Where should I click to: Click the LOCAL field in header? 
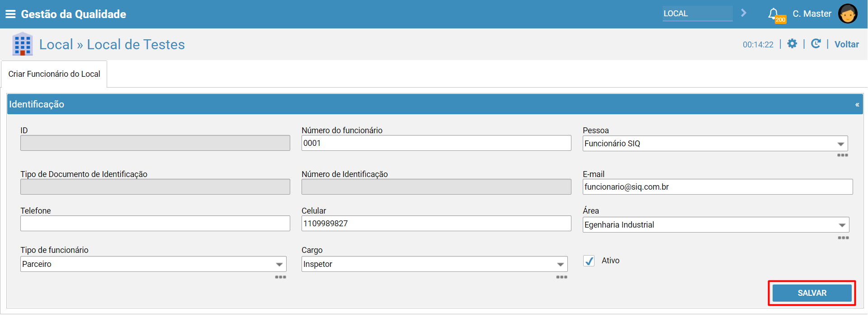pos(698,14)
